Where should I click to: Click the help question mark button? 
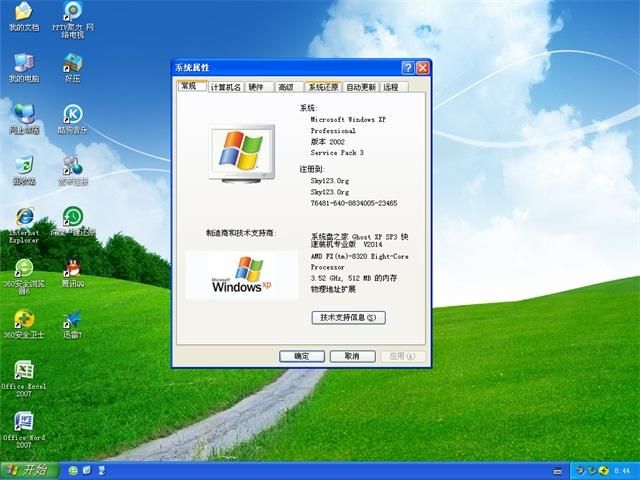[x=407, y=68]
